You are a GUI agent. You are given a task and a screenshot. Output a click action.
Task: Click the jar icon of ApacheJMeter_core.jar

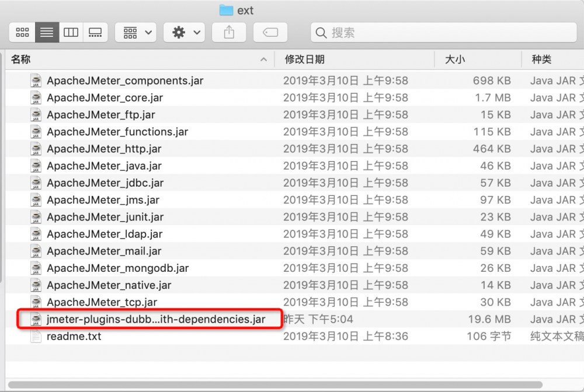[x=36, y=97]
